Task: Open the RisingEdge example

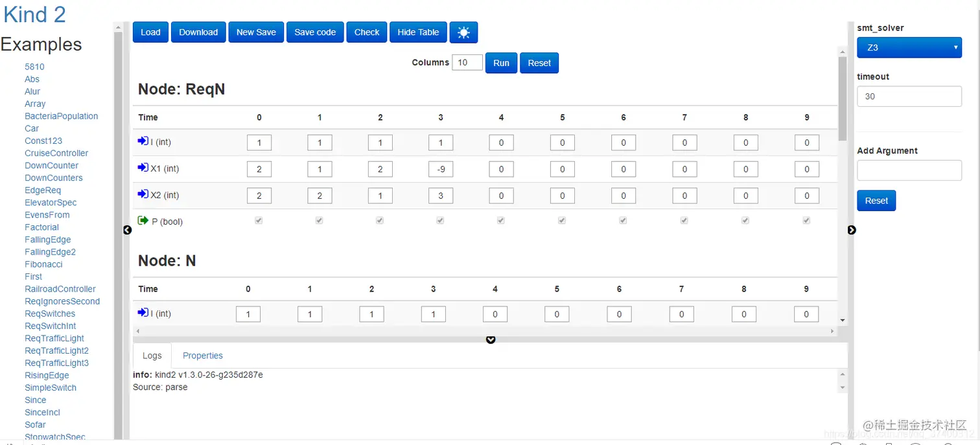Action: 47,375
